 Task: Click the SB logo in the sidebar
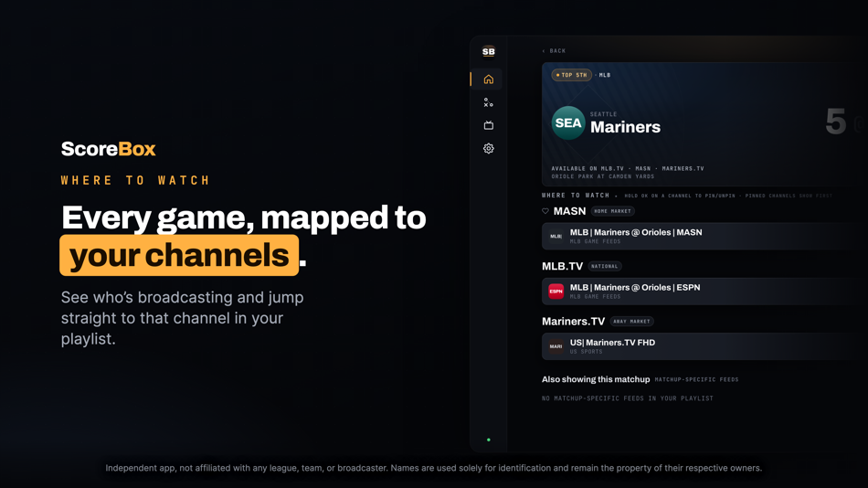click(x=488, y=51)
